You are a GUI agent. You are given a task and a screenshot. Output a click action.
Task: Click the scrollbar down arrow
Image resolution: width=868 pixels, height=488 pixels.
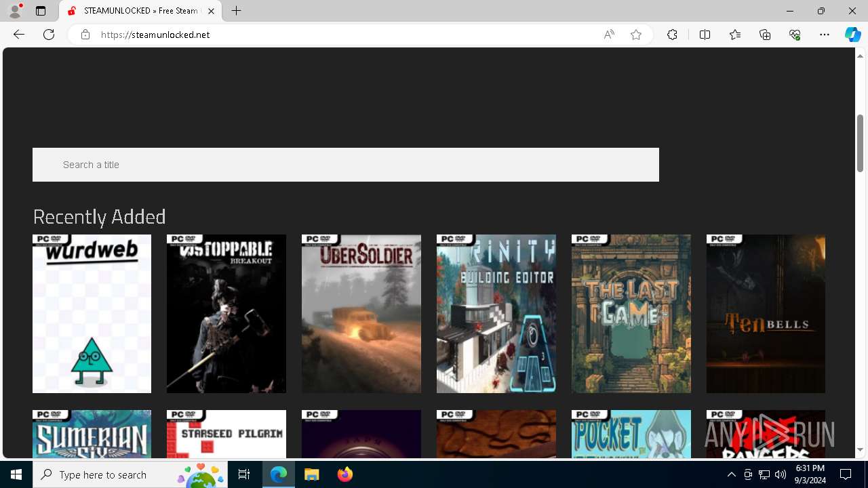860,449
